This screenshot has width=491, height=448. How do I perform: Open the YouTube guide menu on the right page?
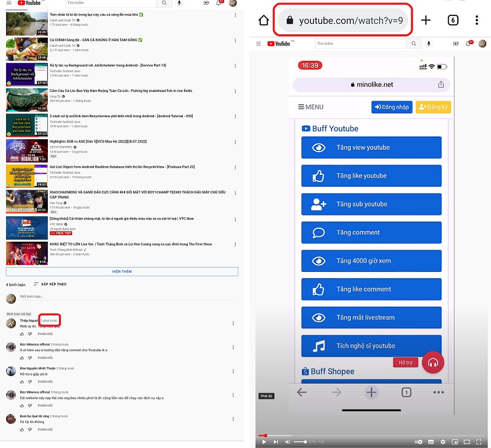[258, 44]
